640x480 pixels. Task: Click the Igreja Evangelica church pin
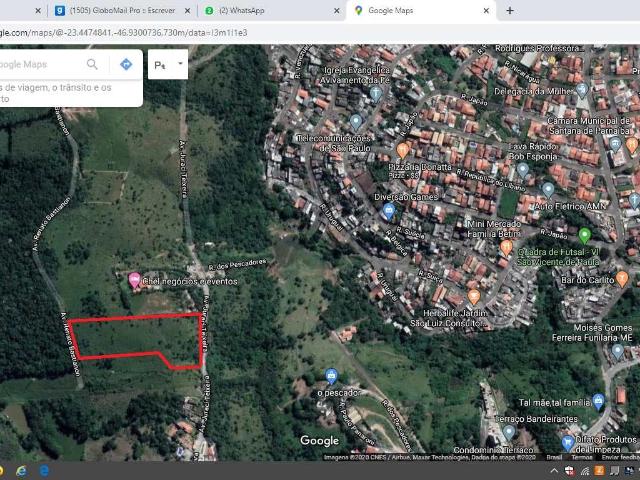click(376, 94)
